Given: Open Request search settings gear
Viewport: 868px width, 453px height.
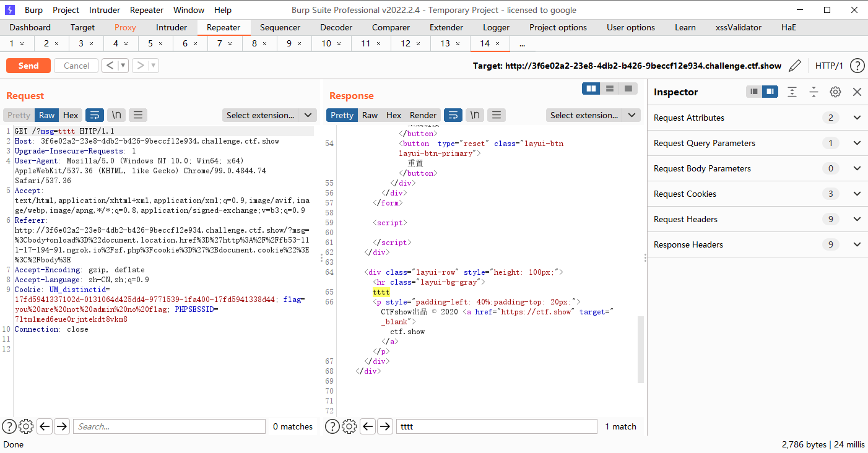Looking at the screenshot, I should click(26, 426).
